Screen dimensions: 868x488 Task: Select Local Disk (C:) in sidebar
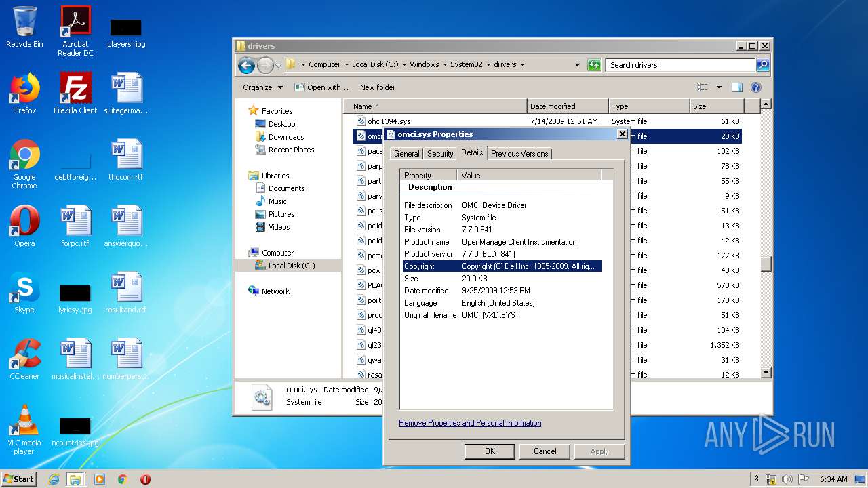(291, 266)
